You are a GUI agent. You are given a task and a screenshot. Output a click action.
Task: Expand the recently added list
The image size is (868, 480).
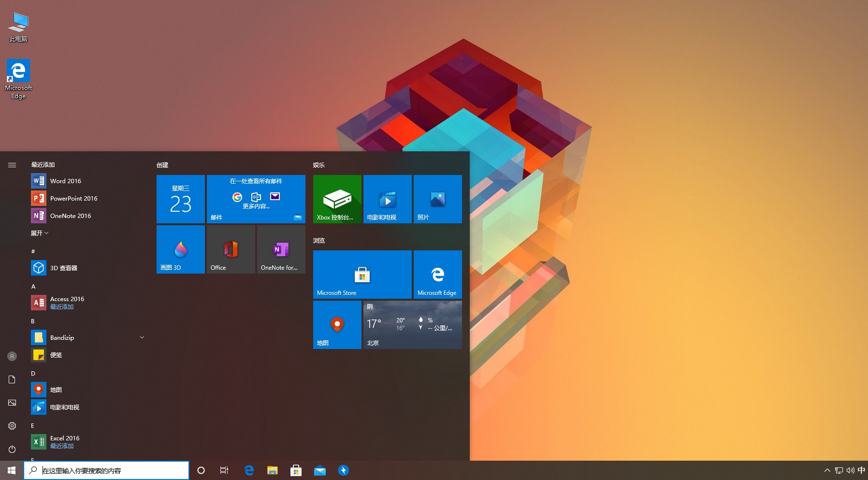click(x=40, y=233)
